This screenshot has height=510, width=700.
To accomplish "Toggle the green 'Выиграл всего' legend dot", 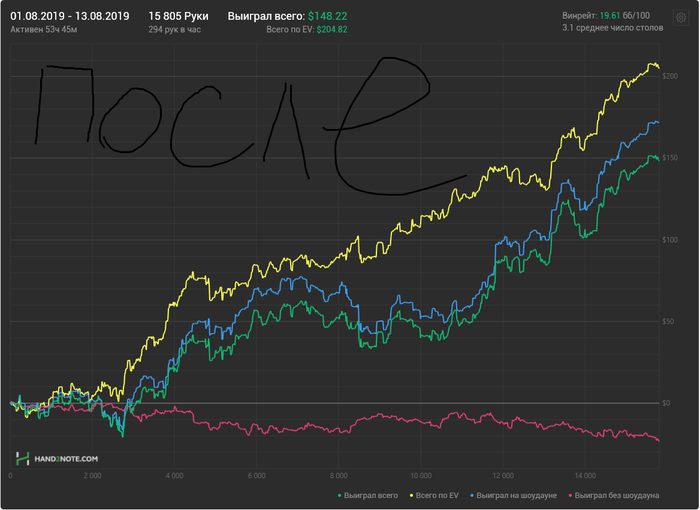I will (340, 495).
